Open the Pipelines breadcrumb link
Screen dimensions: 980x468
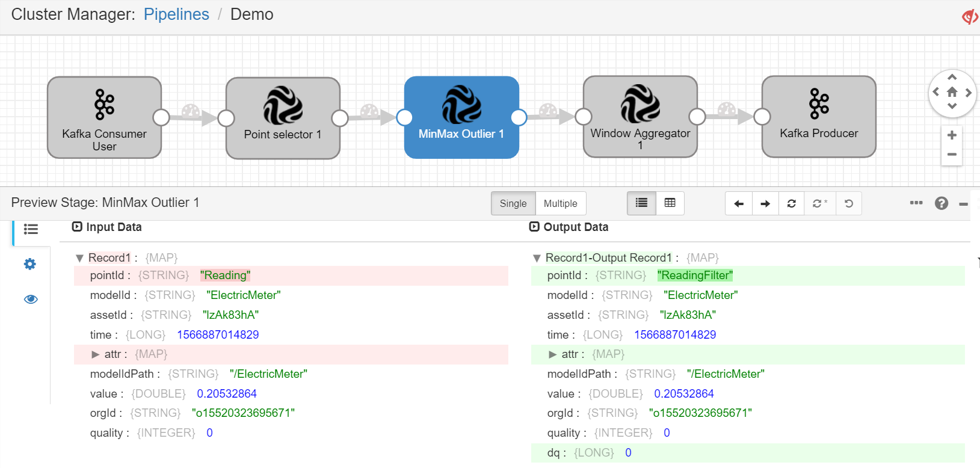tap(176, 14)
